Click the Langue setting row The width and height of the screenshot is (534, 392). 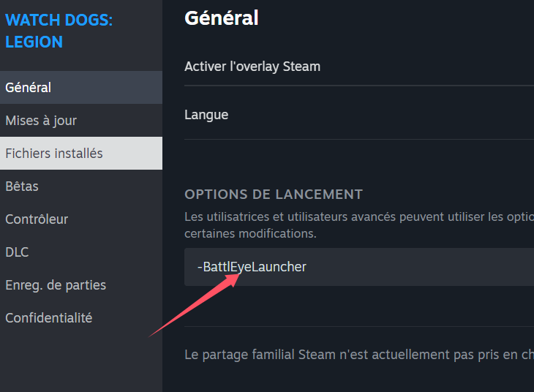point(359,115)
